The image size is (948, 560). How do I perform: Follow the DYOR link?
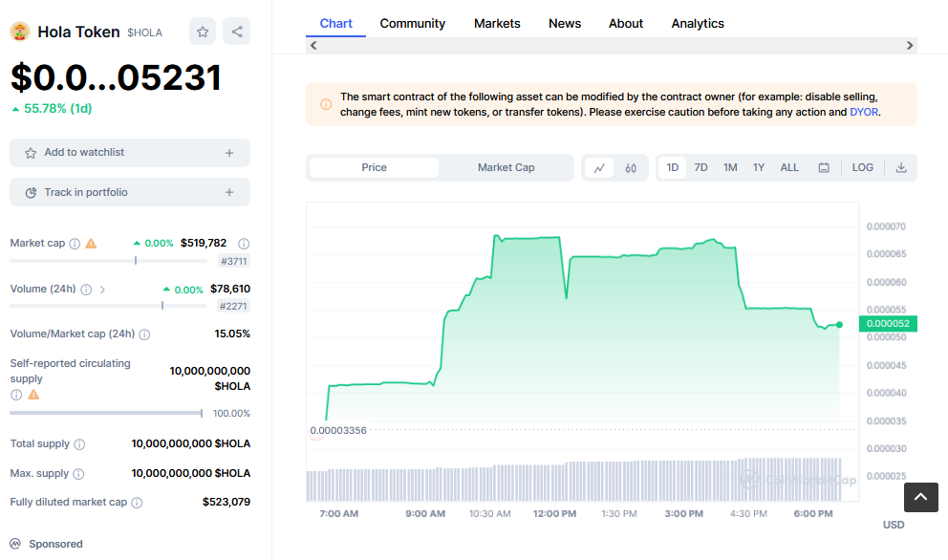pyautogui.click(x=863, y=112)
